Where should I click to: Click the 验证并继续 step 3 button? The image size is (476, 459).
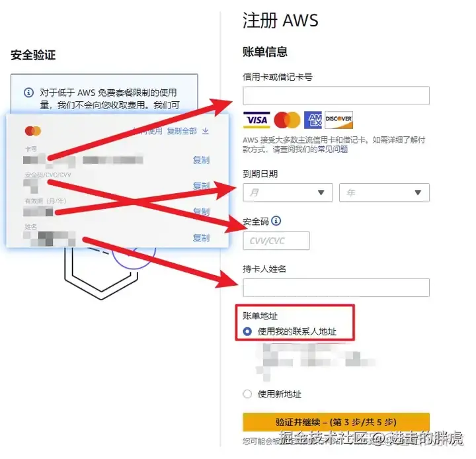pyautogui.click(x=336, y=422)
